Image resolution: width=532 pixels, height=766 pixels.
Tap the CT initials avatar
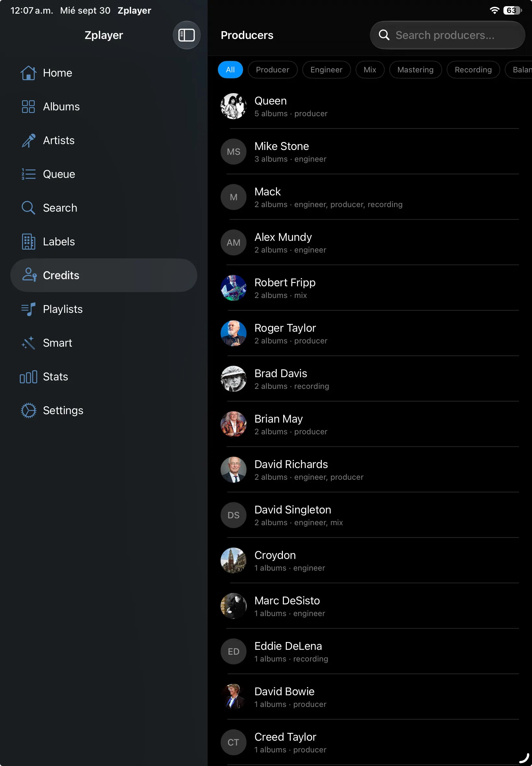click(233, 742)
